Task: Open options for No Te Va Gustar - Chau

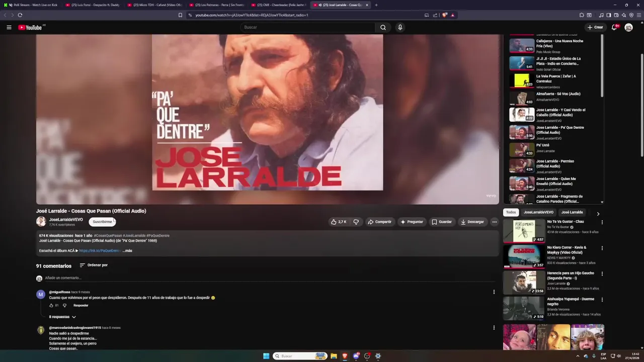Action: (602, 222)
